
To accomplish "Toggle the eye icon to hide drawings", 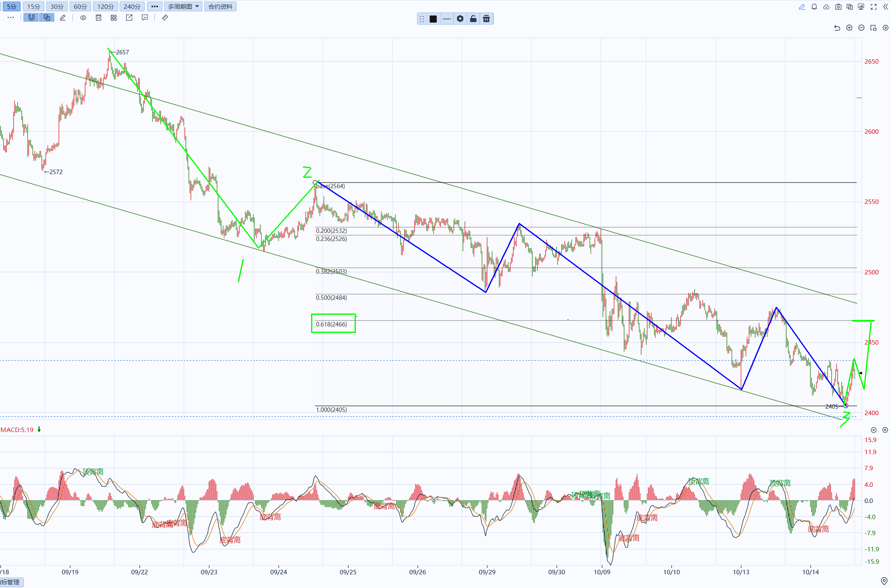I will [x=83, y=18].
